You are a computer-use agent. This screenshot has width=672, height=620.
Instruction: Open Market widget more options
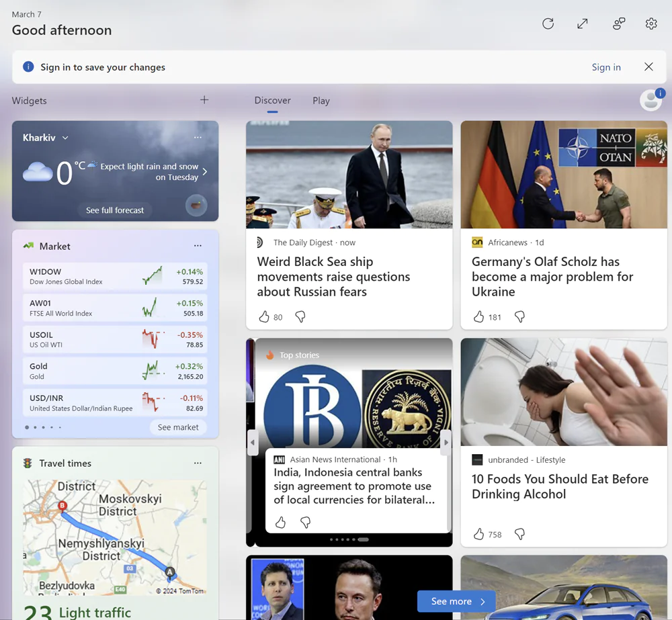[x=198, y=246]
